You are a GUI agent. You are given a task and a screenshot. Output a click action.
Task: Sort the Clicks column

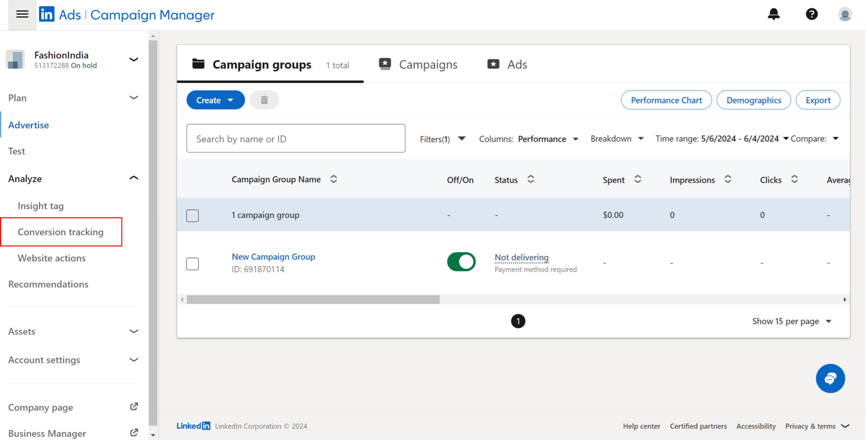[x=794, y=179]
